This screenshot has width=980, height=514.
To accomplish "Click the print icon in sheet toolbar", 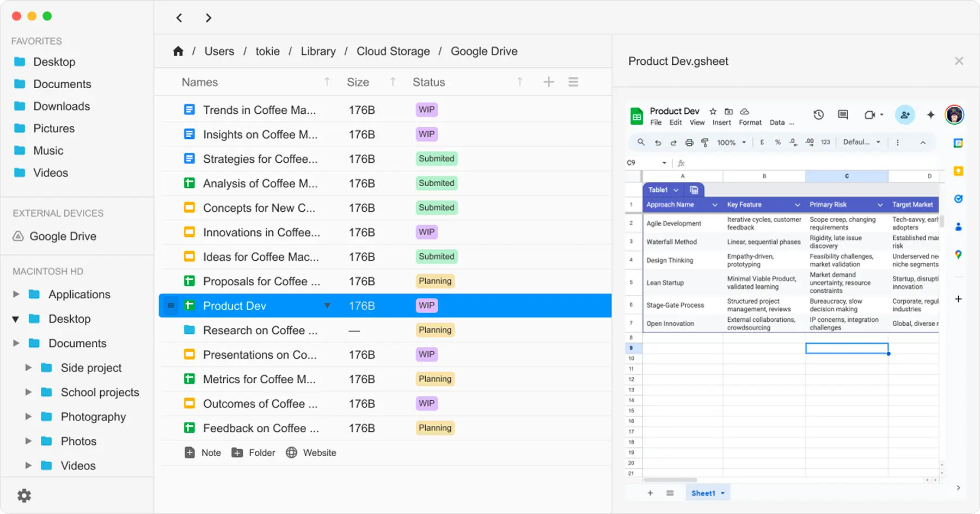I will coord(689,143).
